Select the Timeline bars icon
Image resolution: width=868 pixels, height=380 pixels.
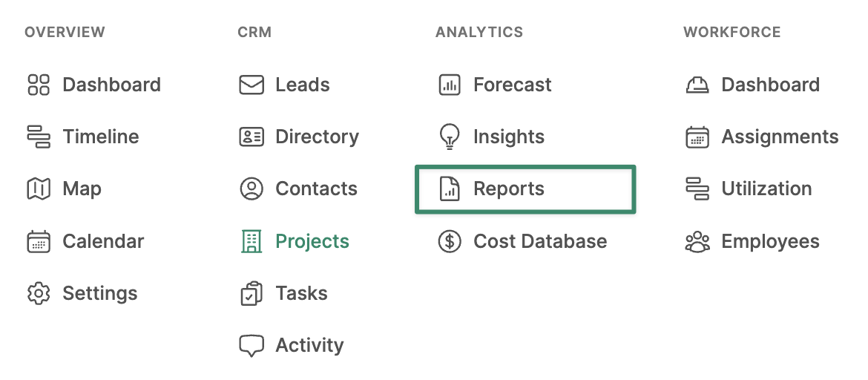(x=38, y=137)
